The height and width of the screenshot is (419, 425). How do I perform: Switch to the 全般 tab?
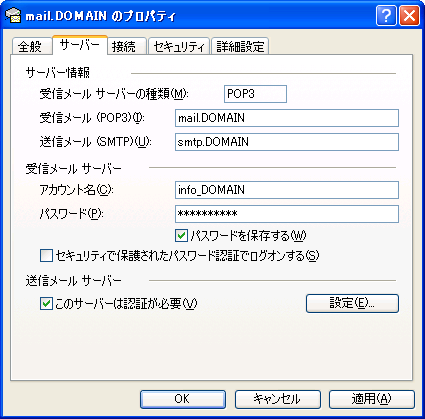[32, 46]
